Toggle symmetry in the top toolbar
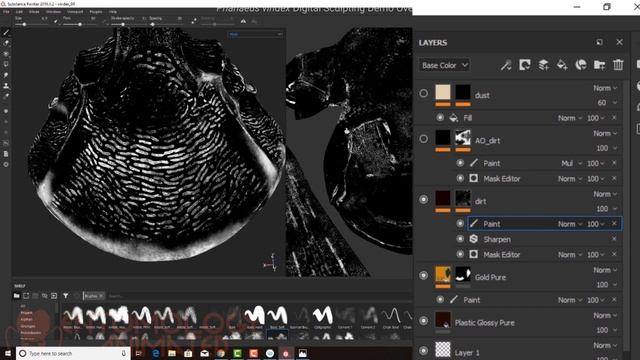The height and width of the screenshot is (360, 640). (243, 21)
